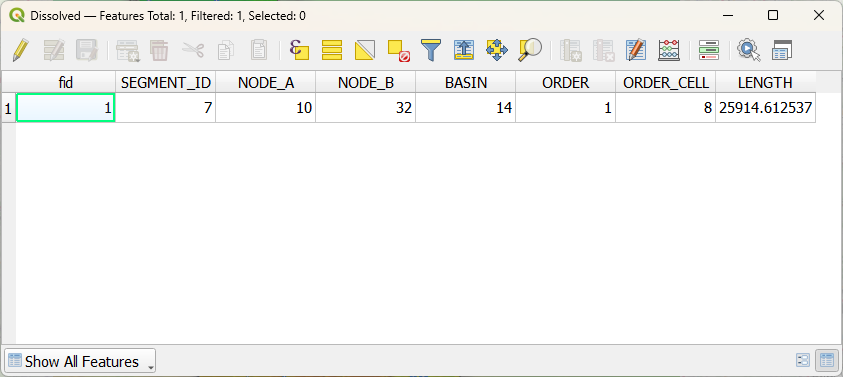Viewport: 843px width, 377px height.
Task: Click the NODE_A column header
Action: pyautogui.click(x=266, y=82)
